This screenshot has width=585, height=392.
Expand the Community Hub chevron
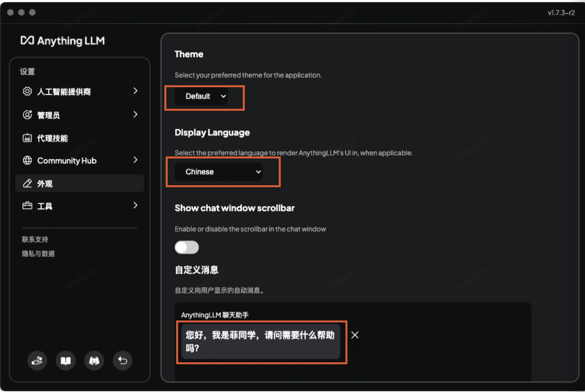pyautogui.click(x=135, y=160)
